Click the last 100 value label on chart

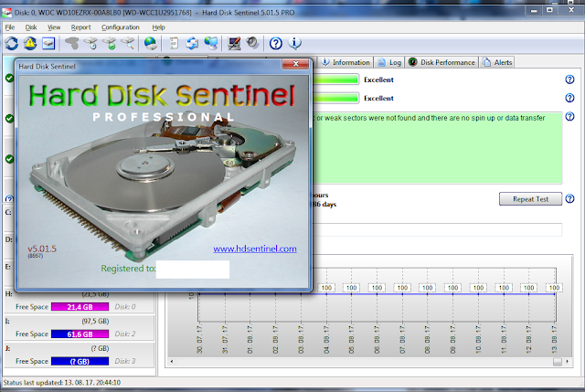(x=554, y=288)
